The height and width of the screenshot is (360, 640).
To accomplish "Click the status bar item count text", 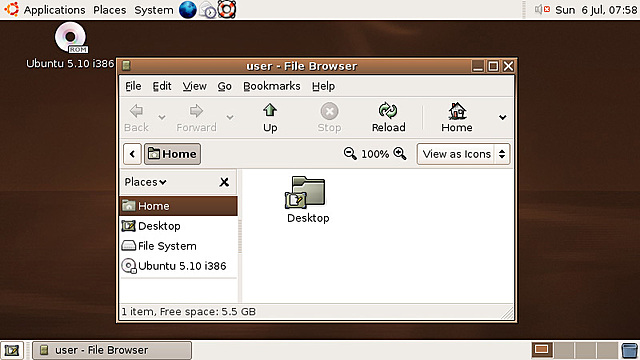I will point(189,312).
